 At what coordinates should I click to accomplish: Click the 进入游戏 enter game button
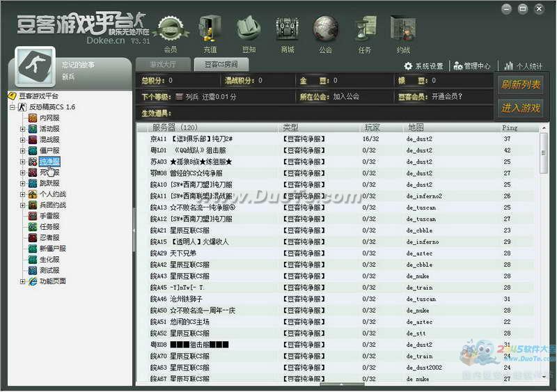521,108
